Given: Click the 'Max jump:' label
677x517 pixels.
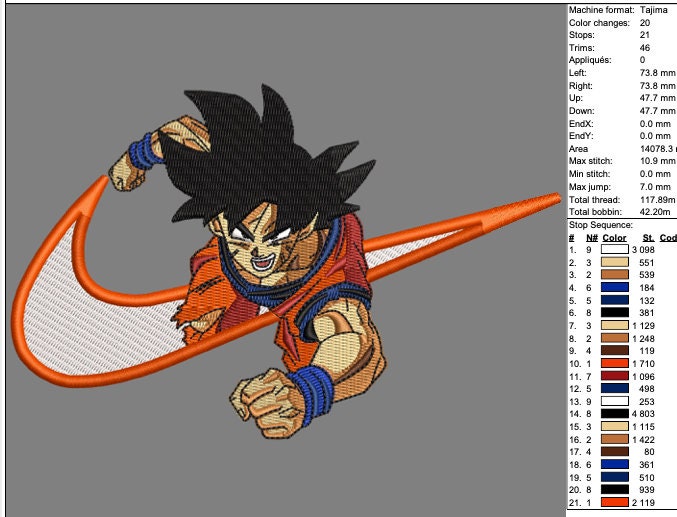Looking at the screenshot, I should [589, 187].
